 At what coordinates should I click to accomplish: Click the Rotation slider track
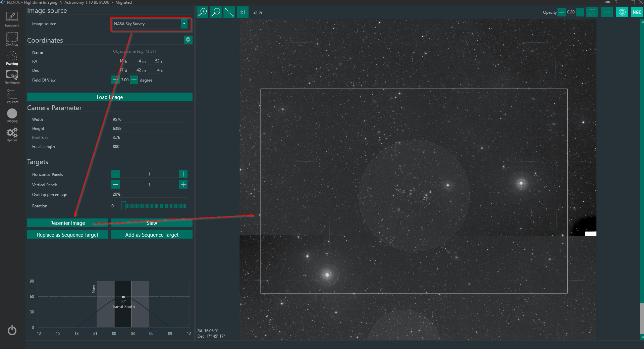(154, 206)
